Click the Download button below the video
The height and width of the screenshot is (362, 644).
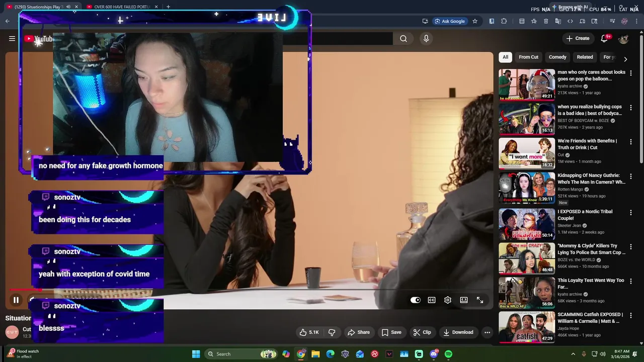pyautogui.click(x=458, y=332)
